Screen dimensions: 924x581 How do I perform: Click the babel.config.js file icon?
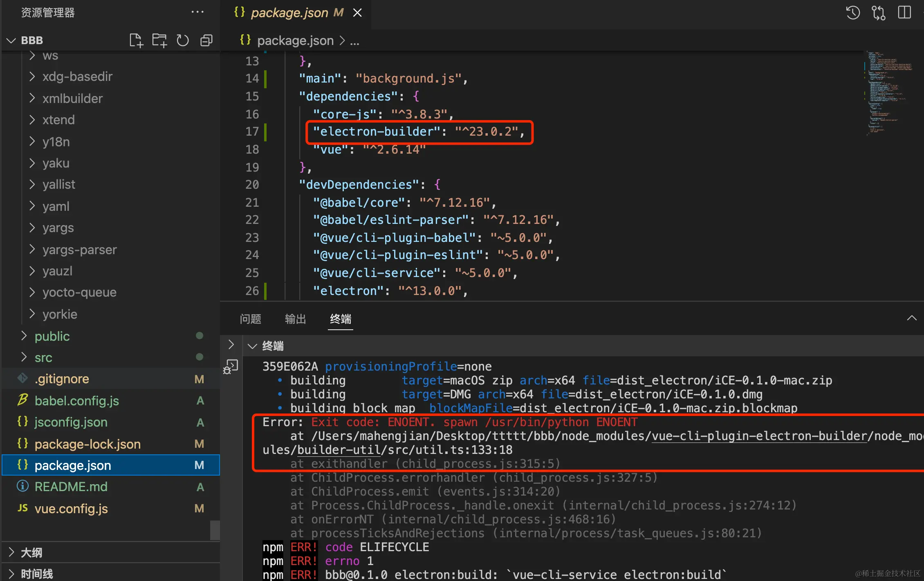(x=22, y=400)
